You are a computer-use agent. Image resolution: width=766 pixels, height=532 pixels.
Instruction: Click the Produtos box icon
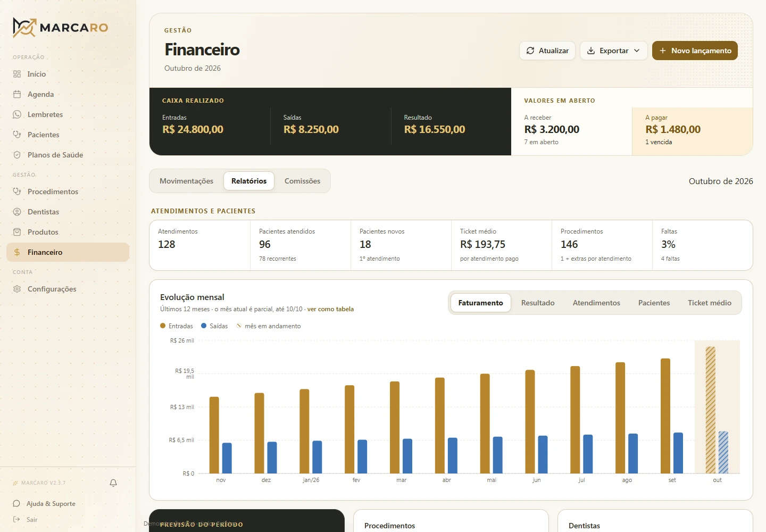click(x=17, y=232)
